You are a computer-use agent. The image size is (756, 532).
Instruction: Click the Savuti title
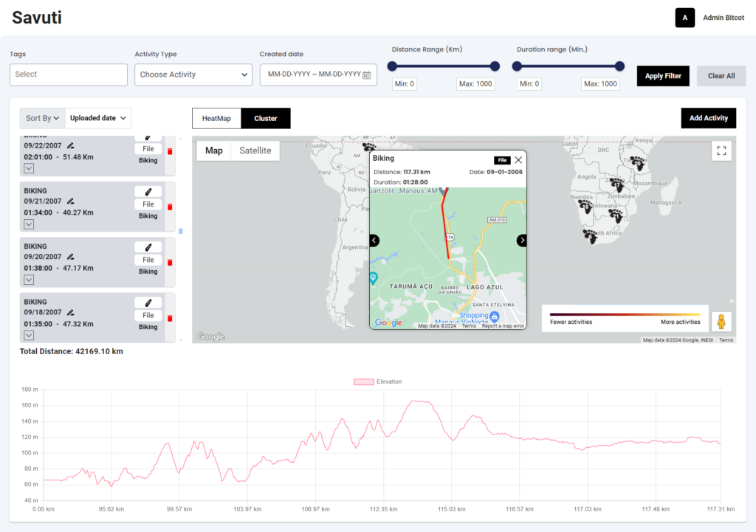pyautogui.click(x=37, y=18)
